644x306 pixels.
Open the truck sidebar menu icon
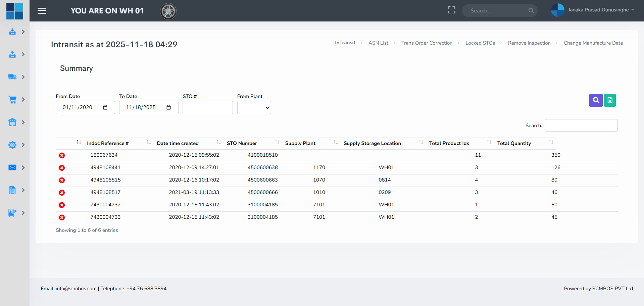pos(12,77)
